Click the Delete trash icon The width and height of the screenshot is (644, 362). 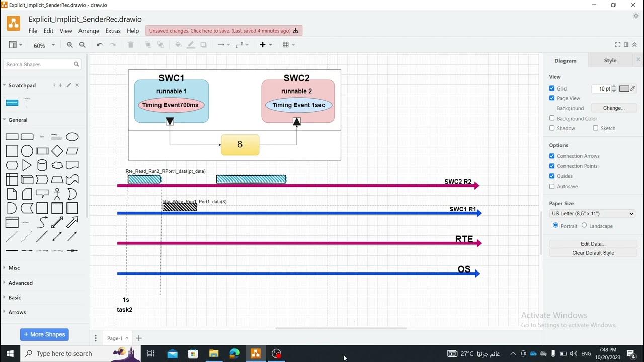point(131,45)
